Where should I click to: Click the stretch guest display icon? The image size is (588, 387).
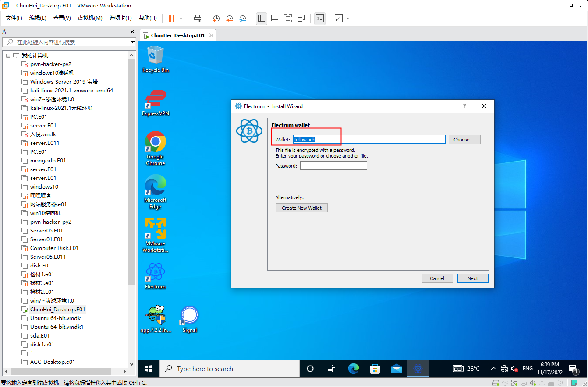coord(339,18)
